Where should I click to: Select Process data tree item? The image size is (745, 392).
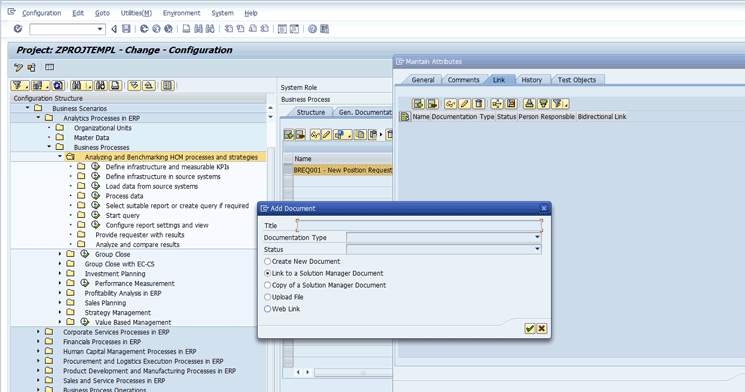pos(124,196)
